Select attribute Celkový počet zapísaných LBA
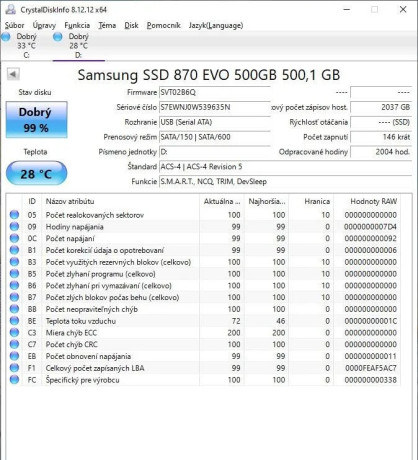The image size is (418, 460). [95, 368]
